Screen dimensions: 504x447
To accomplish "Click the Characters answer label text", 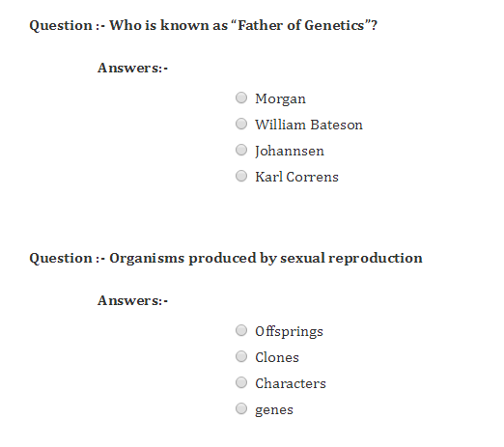I will (x=291, y=383).
